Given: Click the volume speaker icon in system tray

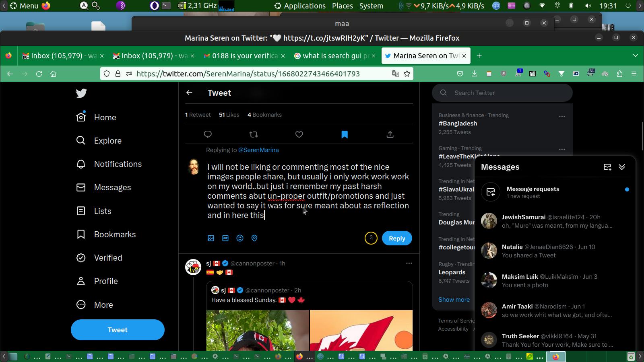Looking at the screenshot, I should (x=588, y=6).
